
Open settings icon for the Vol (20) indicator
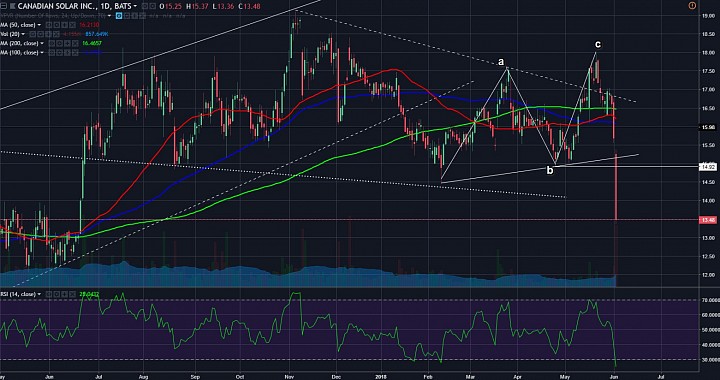(x=40, y=34)
